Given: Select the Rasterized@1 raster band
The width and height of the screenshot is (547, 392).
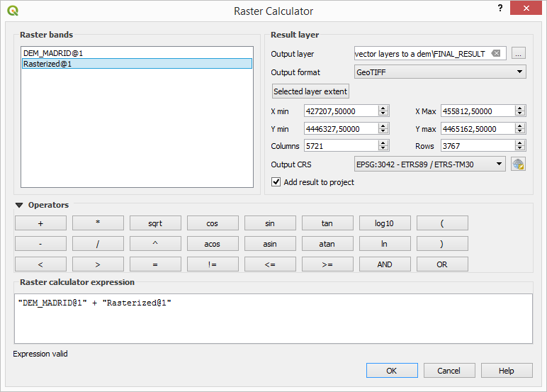Looking at the screenshot, I should click(47, 64).
